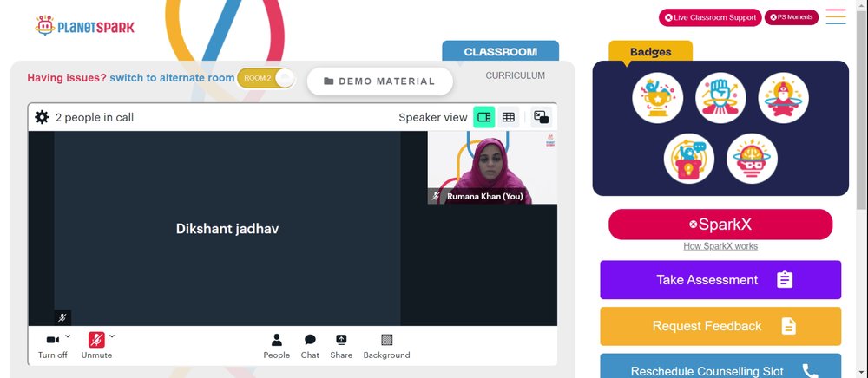Open How SparkX works link
Viewport: 868px width, 378px height.
coord(720,246)
